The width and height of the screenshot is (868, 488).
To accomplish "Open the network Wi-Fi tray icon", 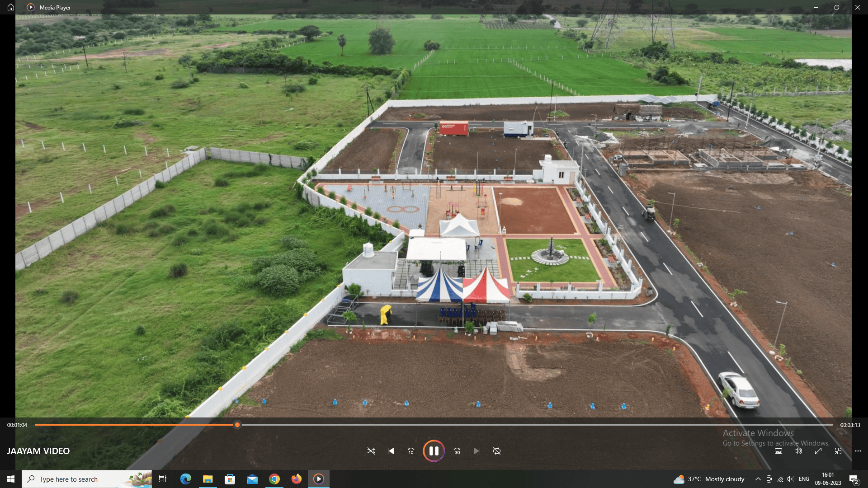I will tap(780, 479).
